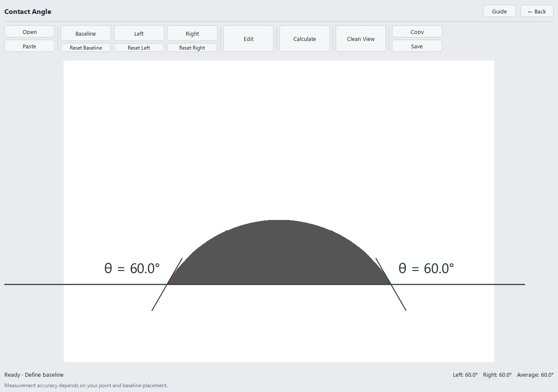
Task: Activate the Baseline definition tool
Action: tap(86, 34)
